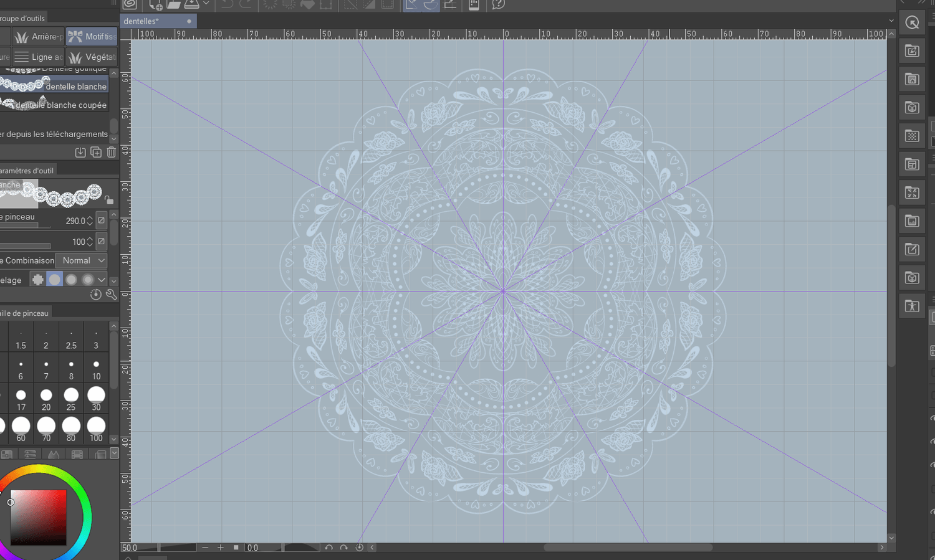
Task: Expand the Save options arrow
Action: point(206,4)
